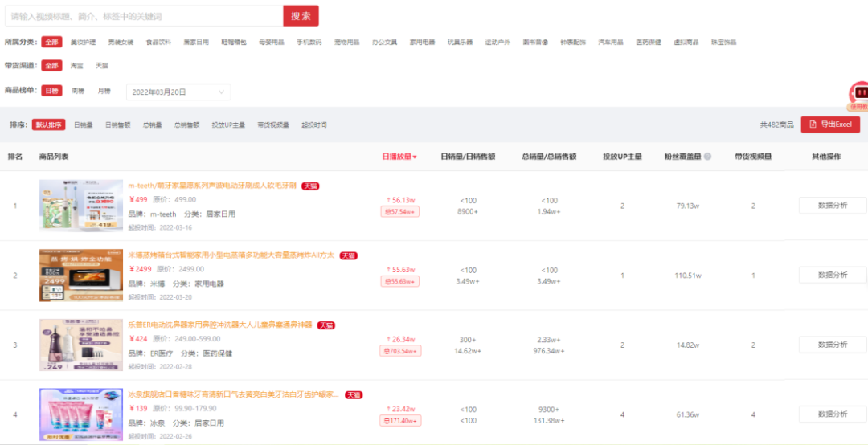Filter by 母婴用品 category
The height and width of the screenshot is (445, 868).
coord(272,42)
